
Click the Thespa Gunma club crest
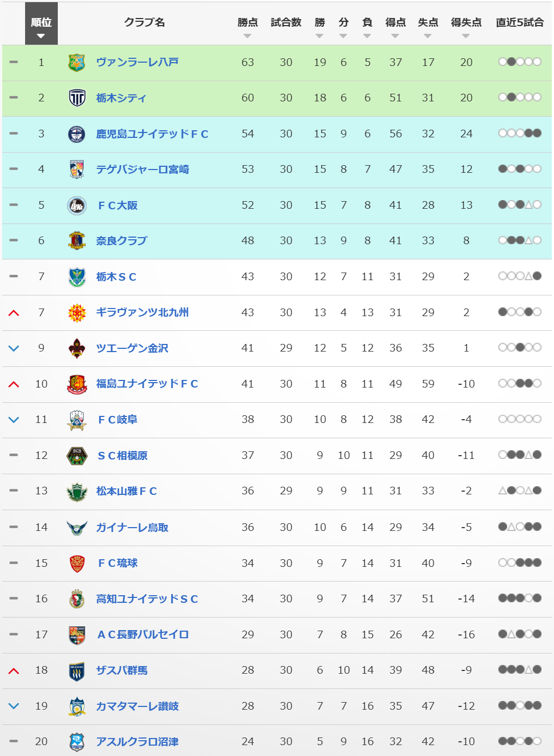tap(77, 671)
